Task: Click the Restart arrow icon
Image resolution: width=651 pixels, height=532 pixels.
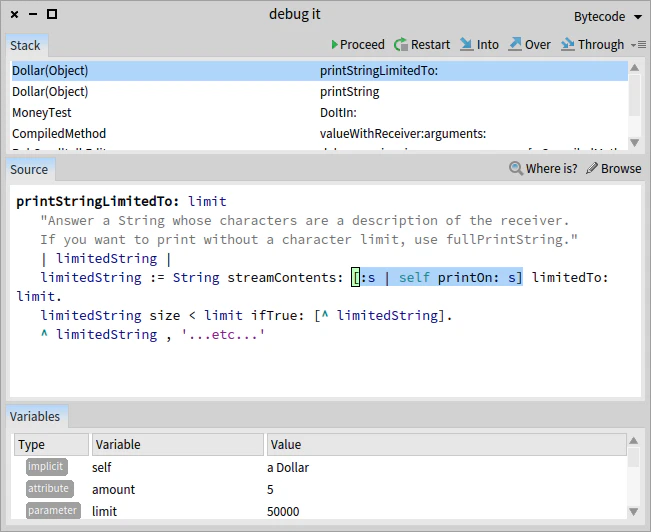Action: point(401,44)
